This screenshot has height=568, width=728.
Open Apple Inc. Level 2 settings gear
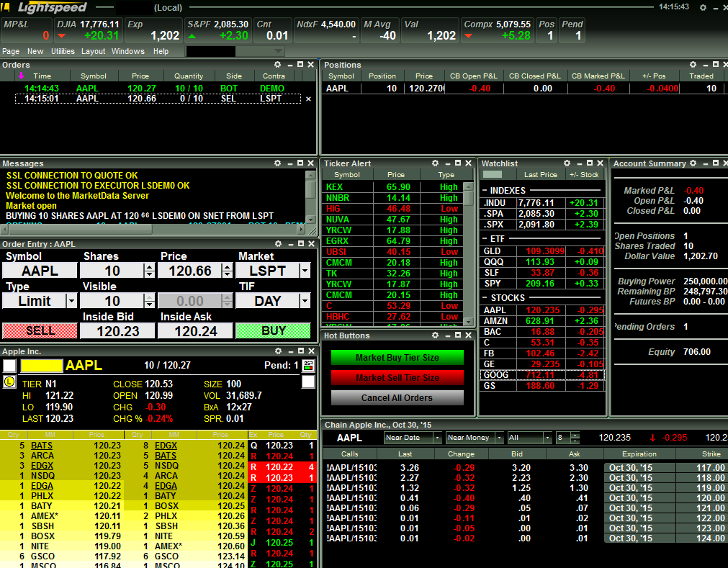tap(278, 351)
